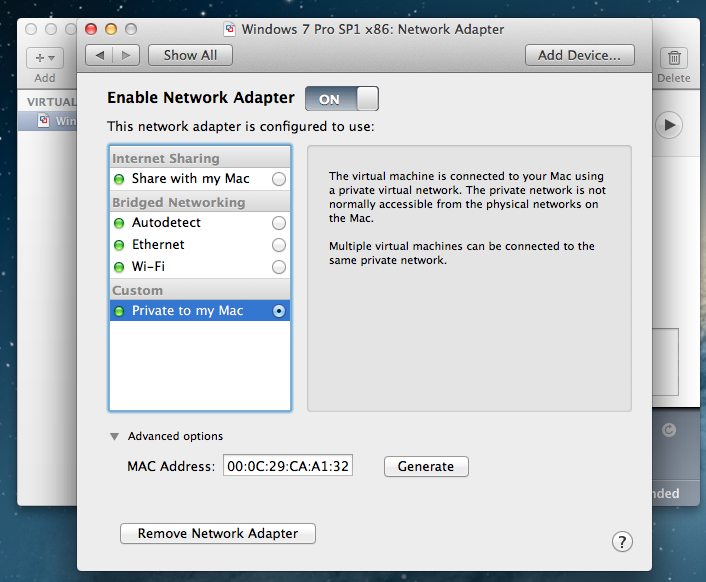Click the document icon in the window title
Screen dimensions: 706x582
pyautogui.click(x=229, y=29)
